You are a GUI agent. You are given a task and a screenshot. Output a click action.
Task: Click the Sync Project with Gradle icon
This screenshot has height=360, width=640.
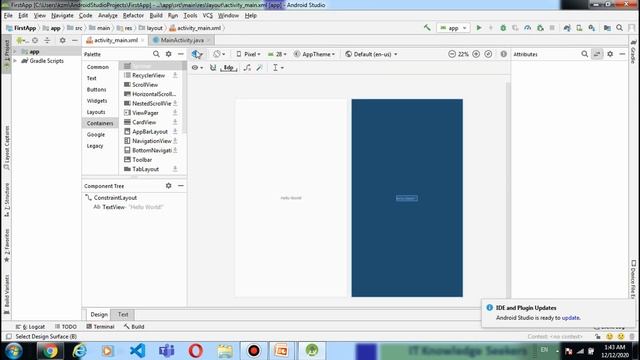point(567,28)
